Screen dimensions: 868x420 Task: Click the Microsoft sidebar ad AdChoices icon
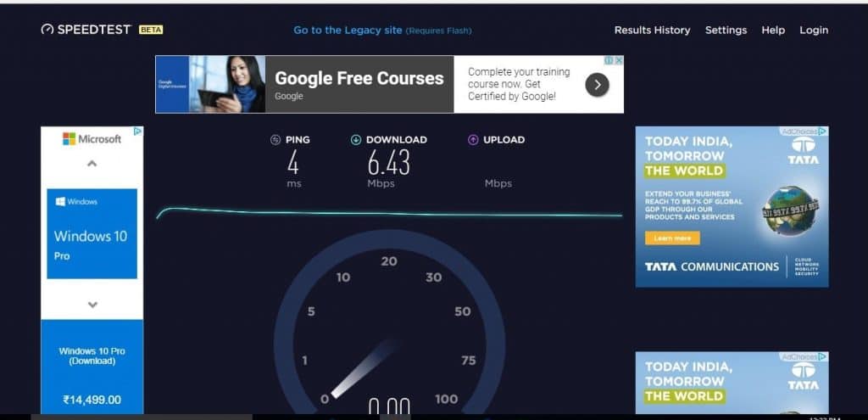pyautogui.click(x=138, y=132)
